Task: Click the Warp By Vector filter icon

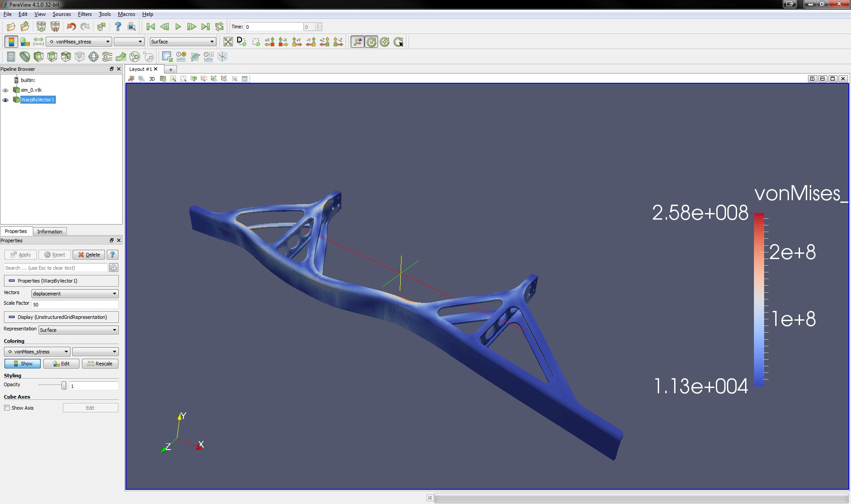Action: pos(121,57)
